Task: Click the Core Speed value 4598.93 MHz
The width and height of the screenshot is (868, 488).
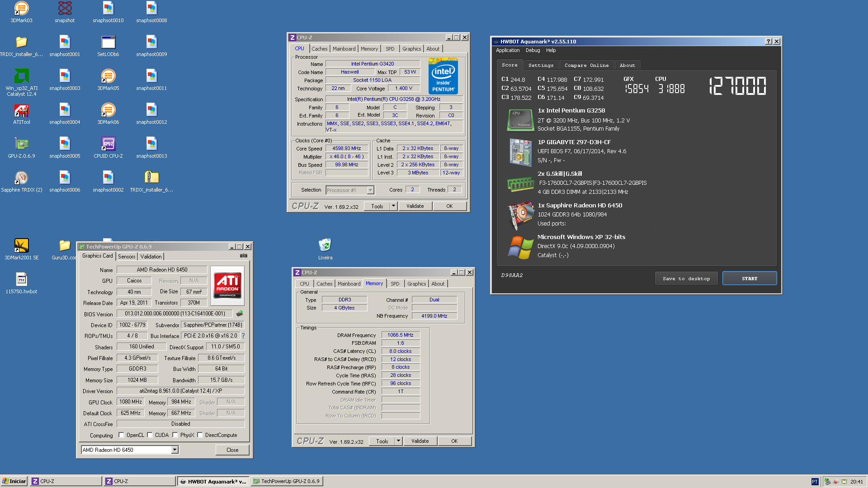Action: coord(347,148)
